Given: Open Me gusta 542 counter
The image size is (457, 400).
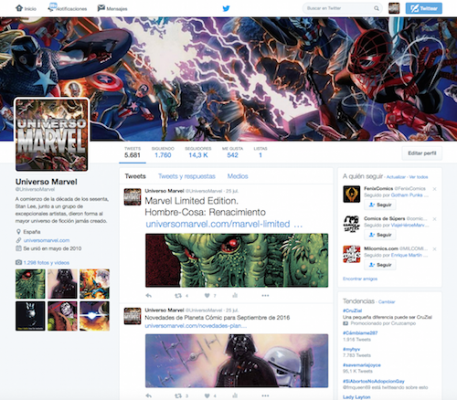Looking at the screenshot, I should 232,152.
